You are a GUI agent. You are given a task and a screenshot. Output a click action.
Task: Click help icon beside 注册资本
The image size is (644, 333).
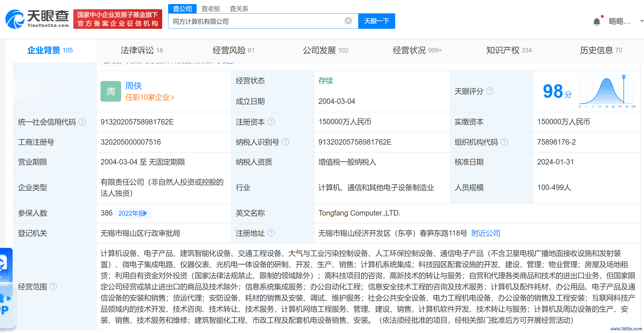271,122
